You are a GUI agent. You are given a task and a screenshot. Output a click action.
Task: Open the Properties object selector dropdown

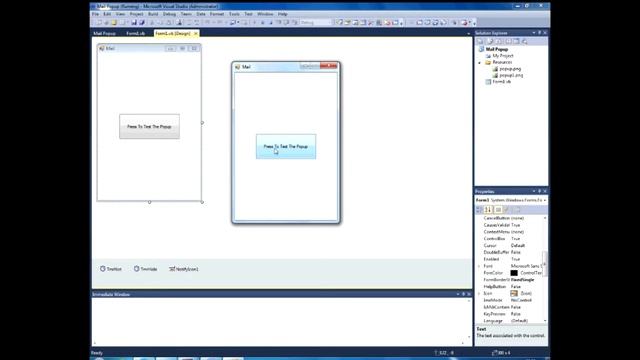[545, 200]
